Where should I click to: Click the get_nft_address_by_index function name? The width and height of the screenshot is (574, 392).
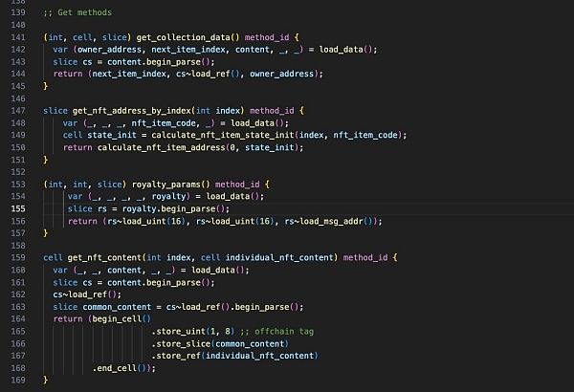click(x=132, y=111)
